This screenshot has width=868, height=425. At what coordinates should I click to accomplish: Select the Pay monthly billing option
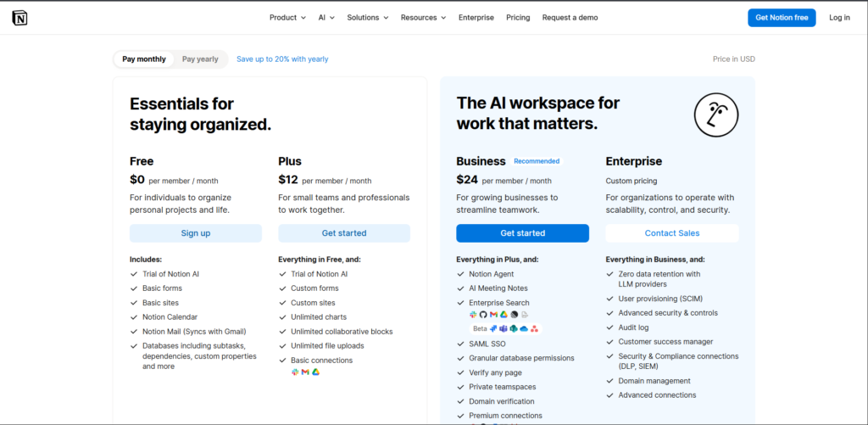pyautogui.click(x=144, y=59)
